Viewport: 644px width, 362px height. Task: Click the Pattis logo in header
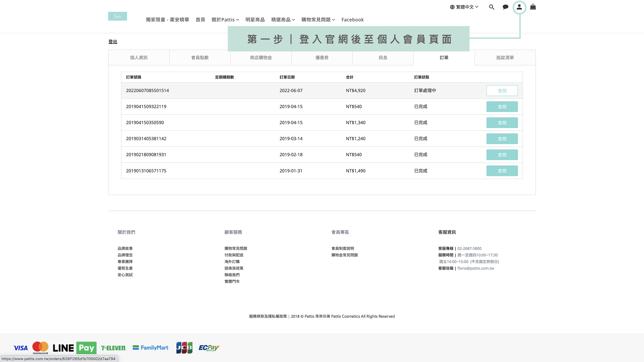[x=117, y=16]
